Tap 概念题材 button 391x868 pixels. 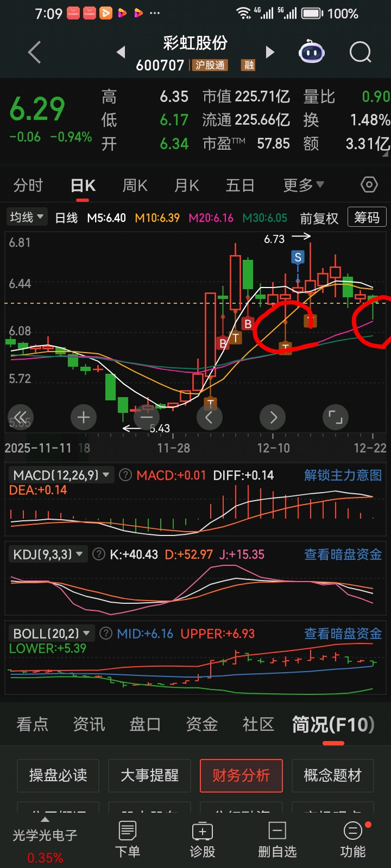coord(333,776)
